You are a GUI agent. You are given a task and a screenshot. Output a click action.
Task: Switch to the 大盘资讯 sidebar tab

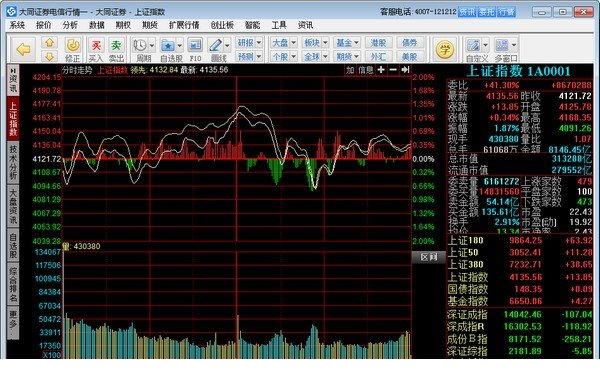click(13, 207)
